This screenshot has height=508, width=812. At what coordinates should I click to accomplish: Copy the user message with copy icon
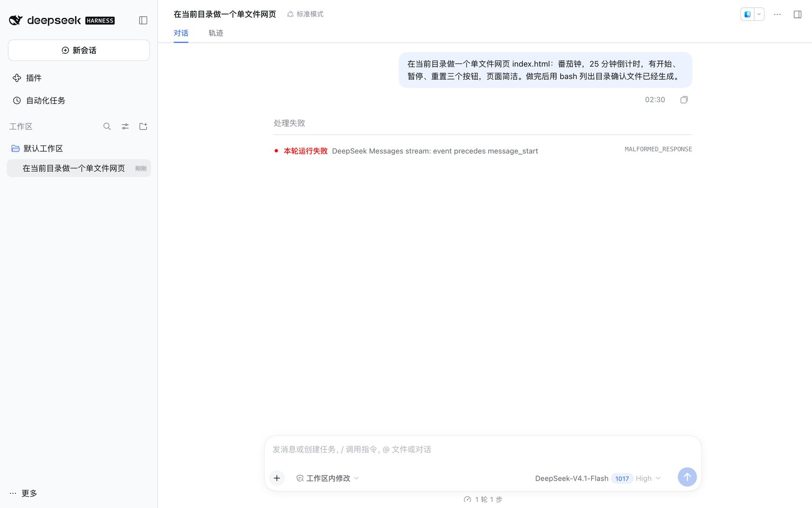[x=684, y=100]
